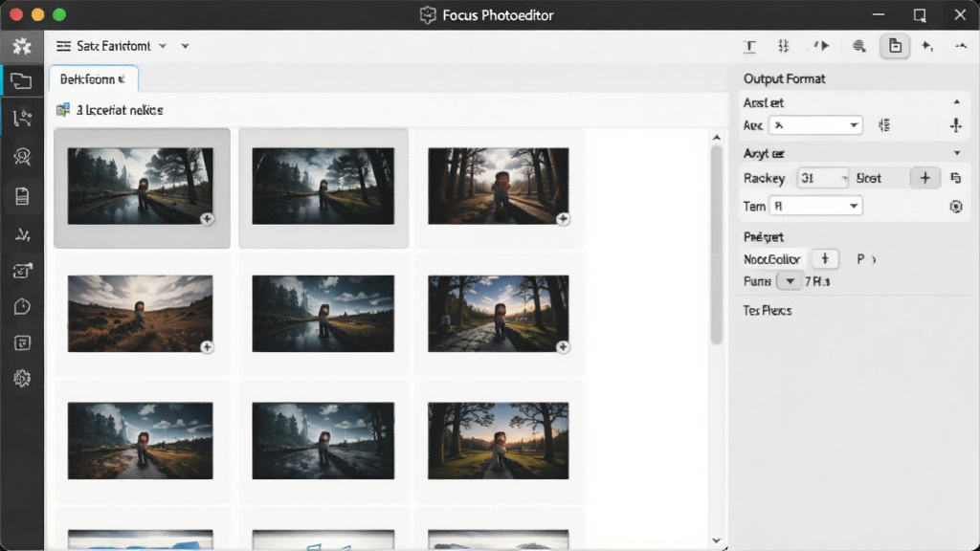The image size is (980, 551).
Task: Click the layout adjust icon beside Aec dropdown
Action: tap(884, 125)
